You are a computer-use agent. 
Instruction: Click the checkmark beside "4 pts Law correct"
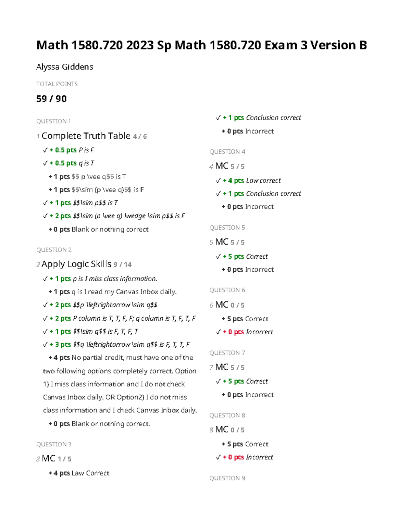point(218,181)
